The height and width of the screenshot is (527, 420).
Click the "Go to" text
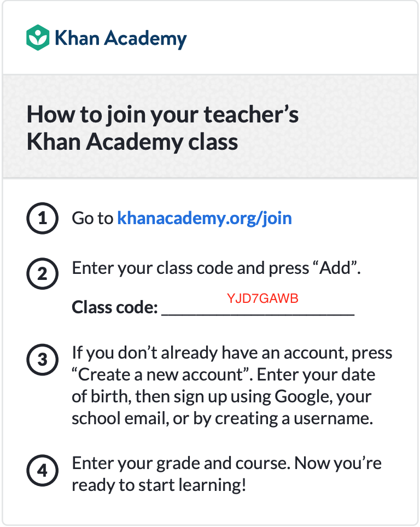point(92,219)
